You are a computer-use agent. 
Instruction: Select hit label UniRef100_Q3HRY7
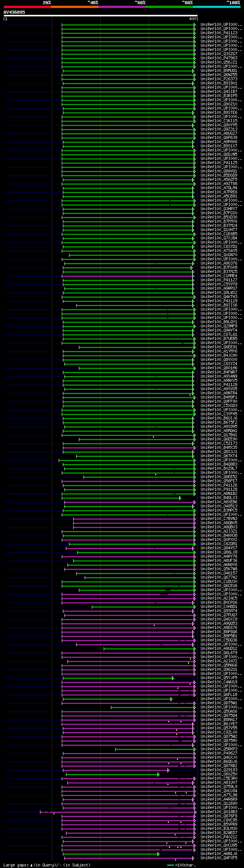point(219,209)
